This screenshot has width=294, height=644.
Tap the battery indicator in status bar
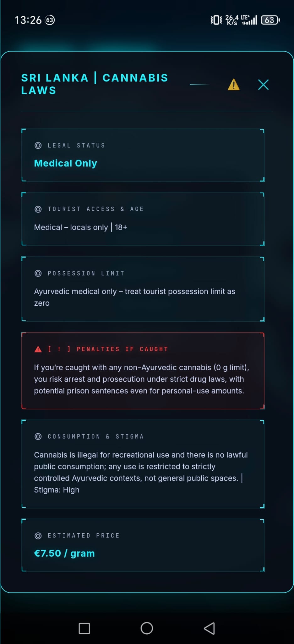[270, 20]
